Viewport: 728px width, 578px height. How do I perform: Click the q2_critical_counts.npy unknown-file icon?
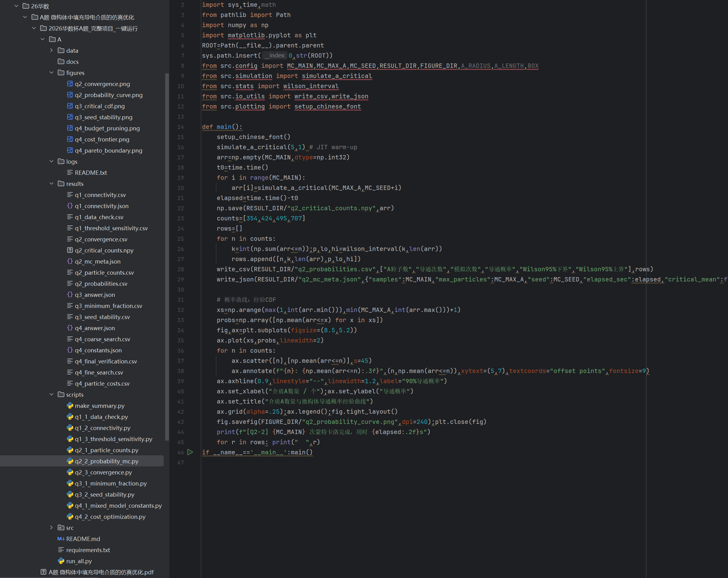[x=70, y=250]
